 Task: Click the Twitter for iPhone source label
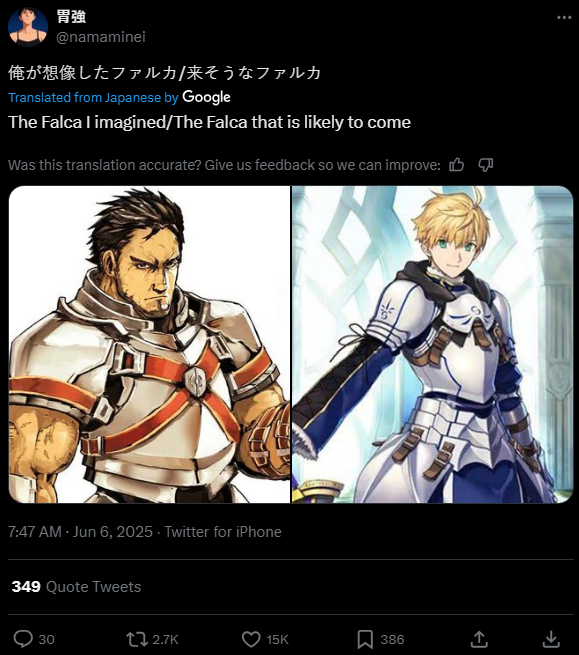[223, 532]
